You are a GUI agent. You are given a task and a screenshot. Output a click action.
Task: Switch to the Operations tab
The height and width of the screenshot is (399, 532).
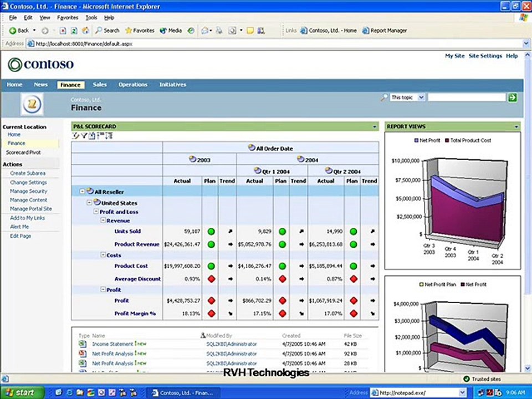pyautogui.click(x=133, y=84)
